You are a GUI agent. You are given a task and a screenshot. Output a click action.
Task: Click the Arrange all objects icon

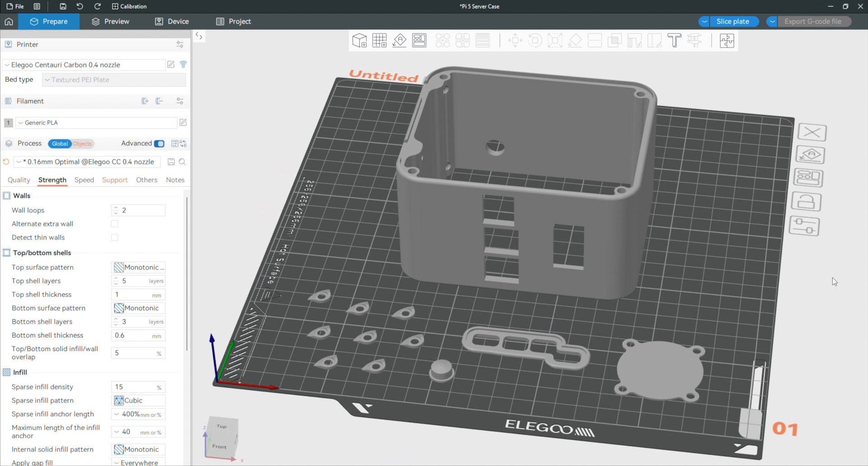tap(419, 41)
